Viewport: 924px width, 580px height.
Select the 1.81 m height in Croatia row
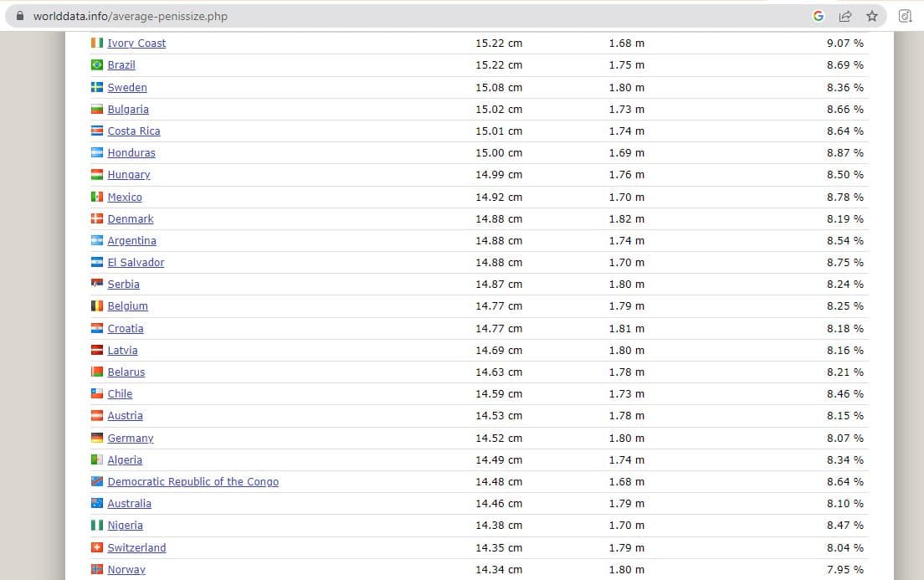627,328
